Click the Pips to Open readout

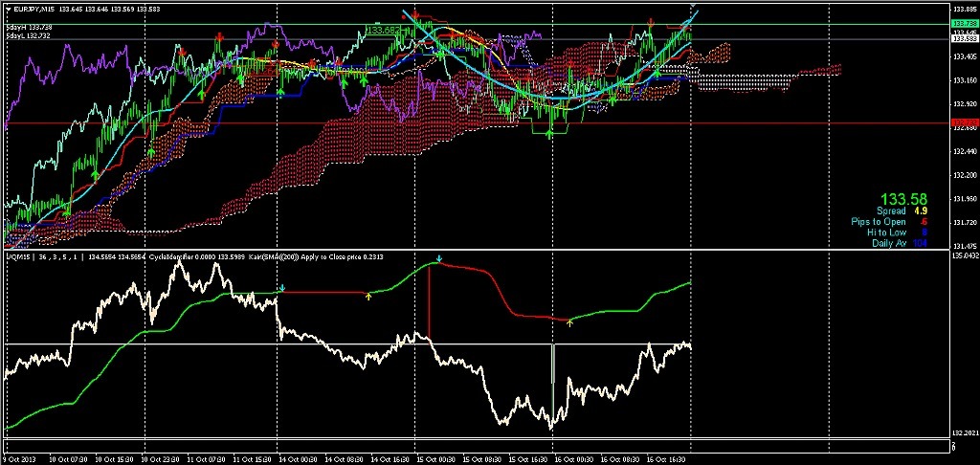tap(889, 222)
